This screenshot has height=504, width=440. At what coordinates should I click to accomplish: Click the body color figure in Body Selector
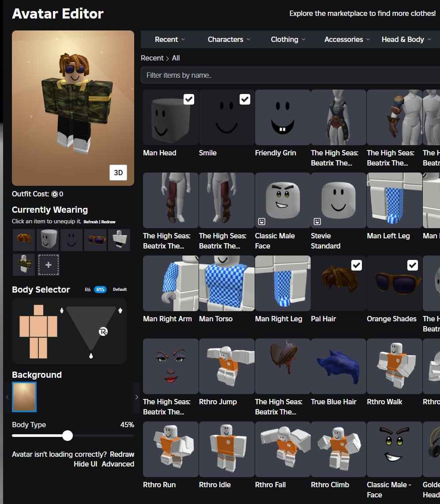coord(38,331)
